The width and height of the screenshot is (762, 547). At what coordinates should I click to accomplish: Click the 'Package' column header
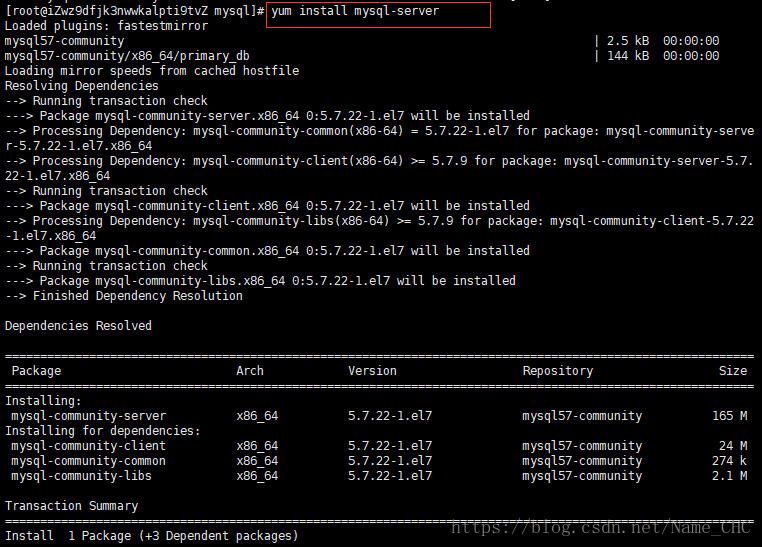click(36, 371)
